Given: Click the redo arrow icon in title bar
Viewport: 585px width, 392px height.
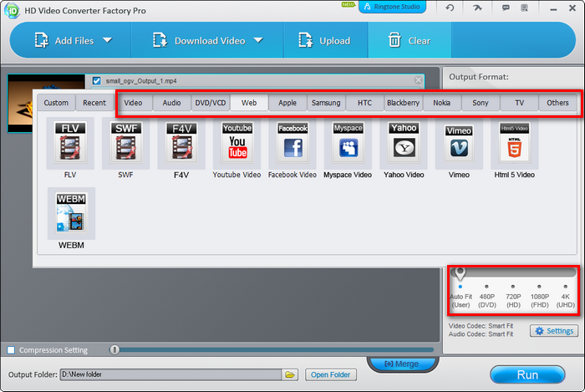Looking at the screenshot, I should click(477, 8).
